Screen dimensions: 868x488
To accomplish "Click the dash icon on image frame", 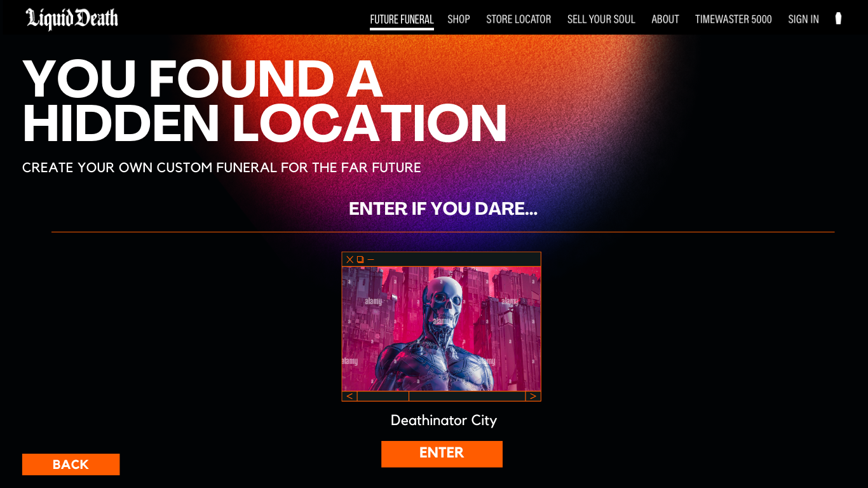I will tap(371, 259).
